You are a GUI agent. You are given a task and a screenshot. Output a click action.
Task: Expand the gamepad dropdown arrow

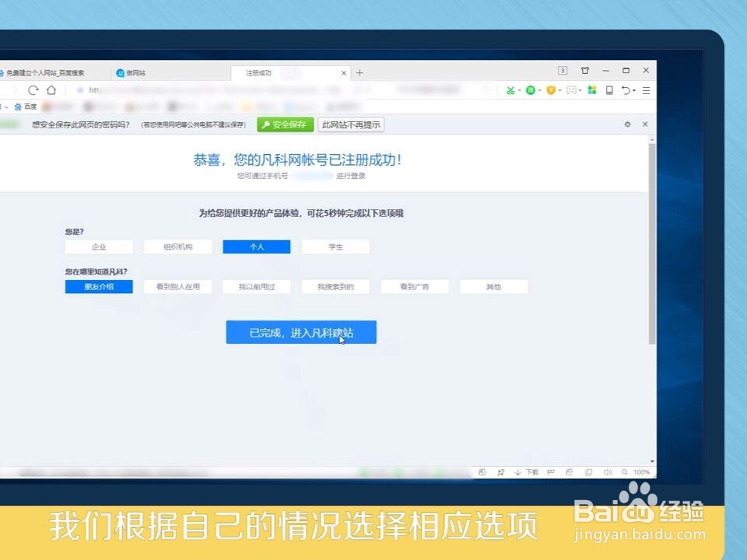(x=580, y=90)
